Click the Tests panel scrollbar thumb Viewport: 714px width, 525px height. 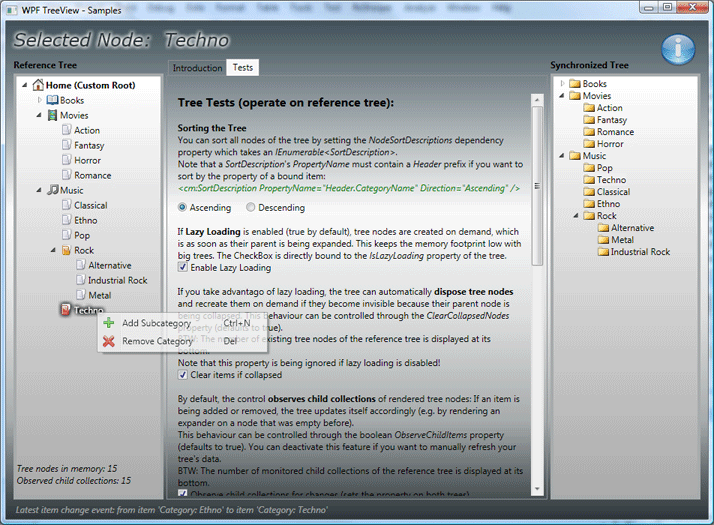tap(537, 185)
